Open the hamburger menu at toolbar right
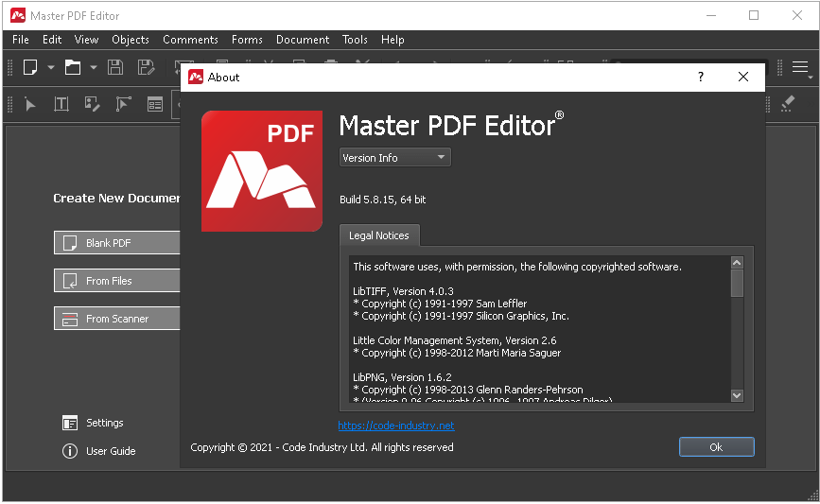820x504 pixels. coord(801,67)
